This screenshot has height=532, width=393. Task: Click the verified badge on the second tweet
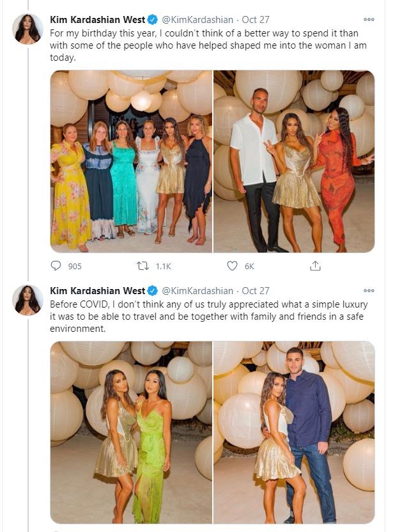(152, 290)
